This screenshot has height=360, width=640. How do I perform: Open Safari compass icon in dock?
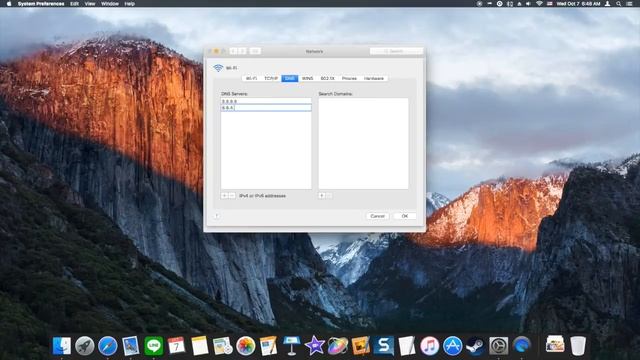click(x=108, y=346)
